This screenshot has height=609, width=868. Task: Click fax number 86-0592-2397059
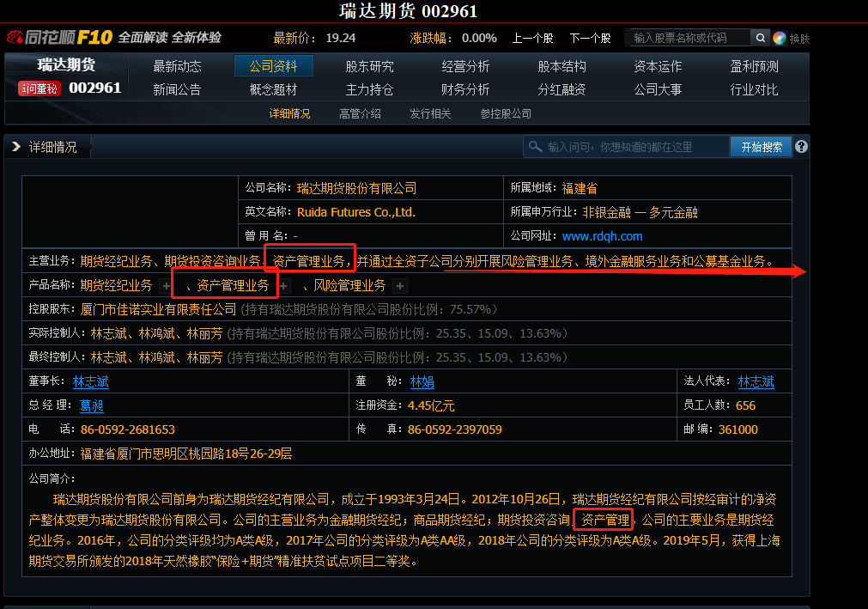[x=454, y=429]
